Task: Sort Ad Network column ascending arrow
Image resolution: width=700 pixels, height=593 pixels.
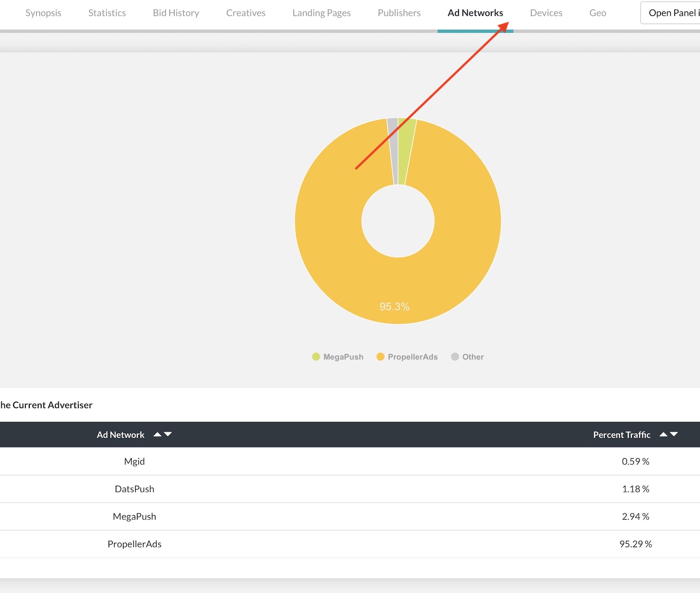Action: (x=157, y=435)
